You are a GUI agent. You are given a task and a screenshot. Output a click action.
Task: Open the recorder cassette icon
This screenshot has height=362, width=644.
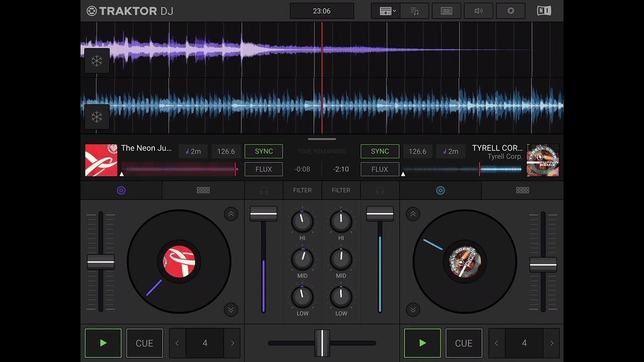coord(446,11)
